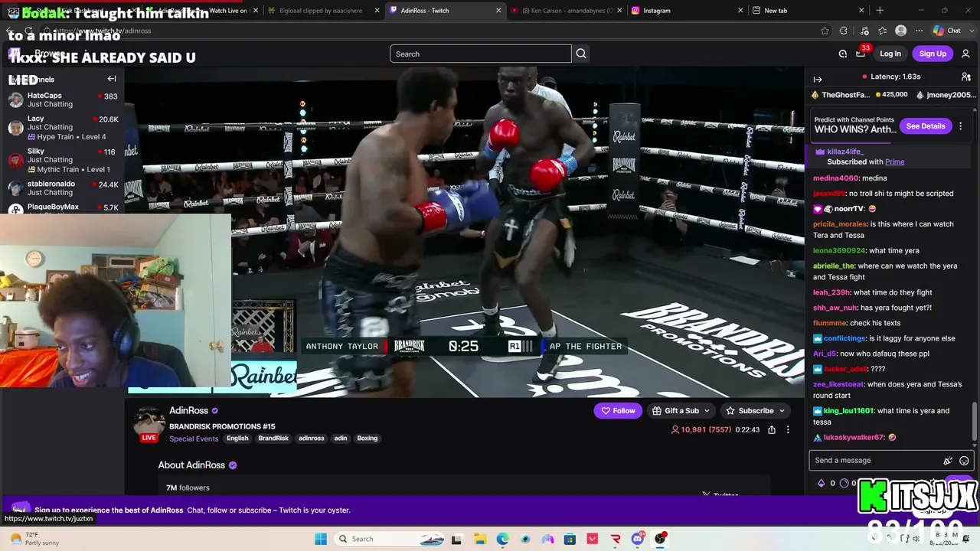
Task: Click the boxing stream video player
Action: 464,232
